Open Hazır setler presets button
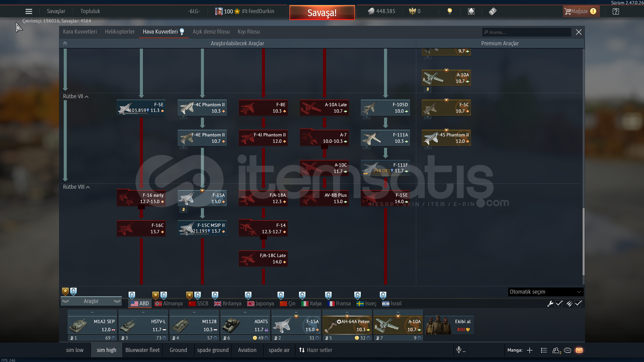This screenshot has height=362, width=644. coord(316,350)
